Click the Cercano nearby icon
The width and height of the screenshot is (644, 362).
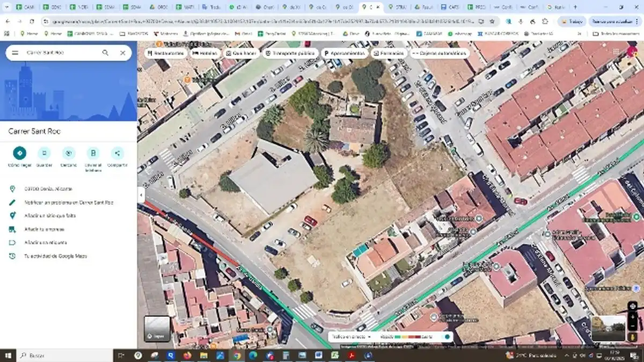(x=69, y=153)
